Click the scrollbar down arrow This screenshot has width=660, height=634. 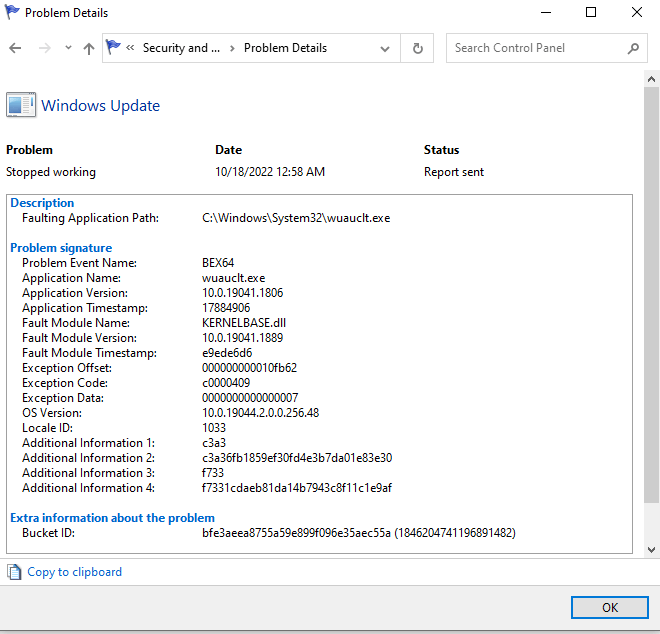[651, 549]
